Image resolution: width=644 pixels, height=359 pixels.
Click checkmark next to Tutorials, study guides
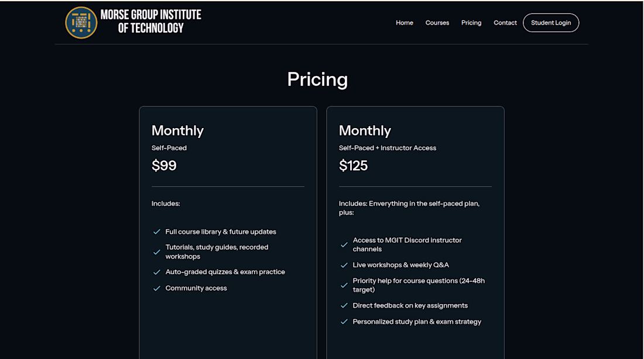tap(157, 252)
